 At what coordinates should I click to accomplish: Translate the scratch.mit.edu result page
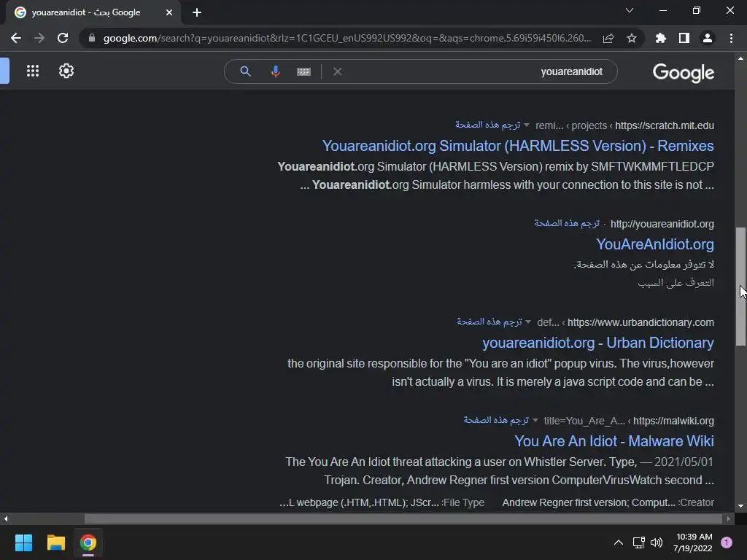488,125
